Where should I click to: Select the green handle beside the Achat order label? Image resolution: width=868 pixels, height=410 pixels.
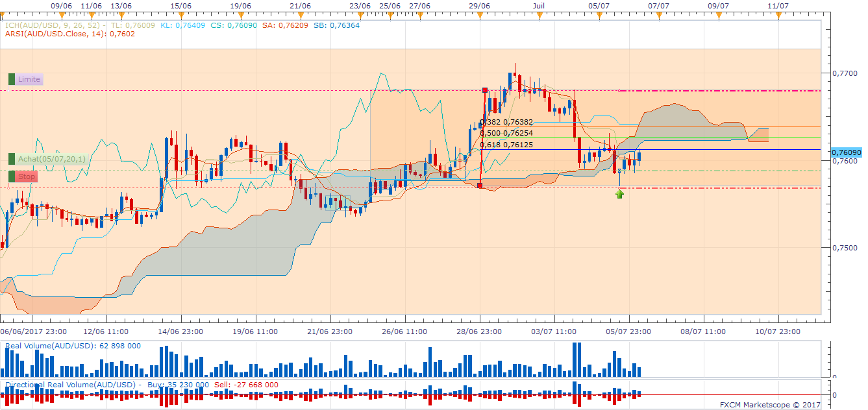[11, 159]
